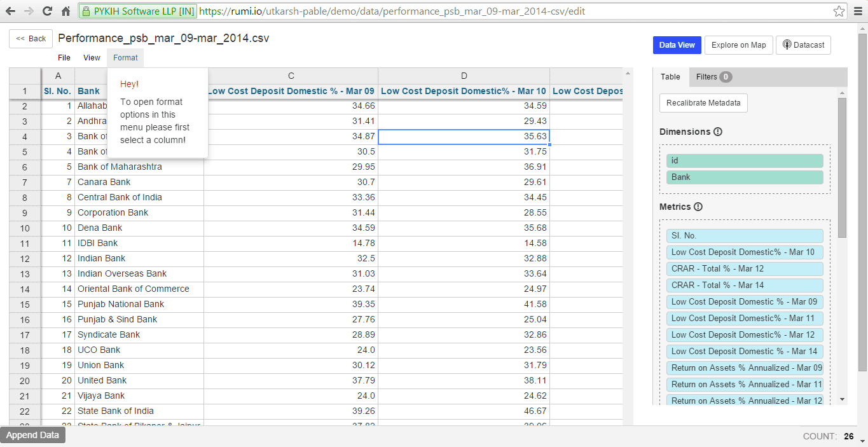Viewport: 868px width, 447px height.
Task: Select 'Low Cost Deposit Domestic% - Mar 11' metric
Action: coord(745,319)
